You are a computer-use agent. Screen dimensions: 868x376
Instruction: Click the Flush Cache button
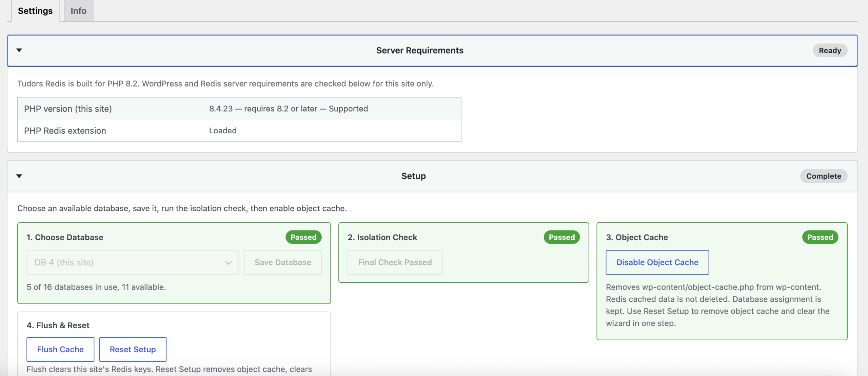tap(60, 349)
